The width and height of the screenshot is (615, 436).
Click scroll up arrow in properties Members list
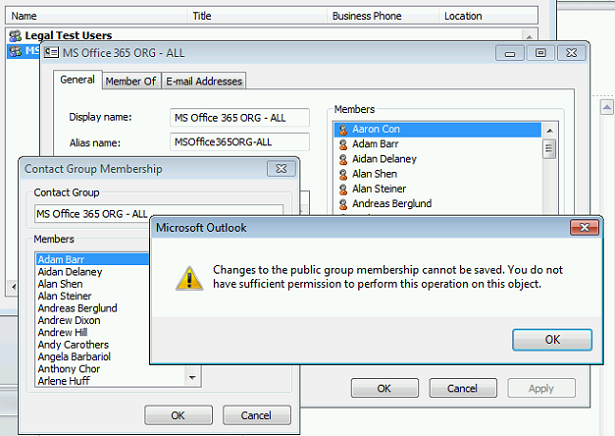tap(549, 130)
